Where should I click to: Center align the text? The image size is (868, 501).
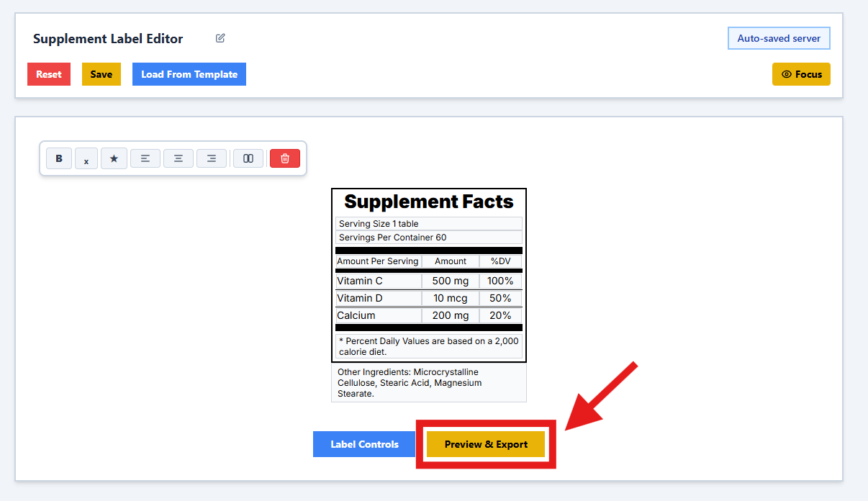pyautogui.click(x=178, y=158)
